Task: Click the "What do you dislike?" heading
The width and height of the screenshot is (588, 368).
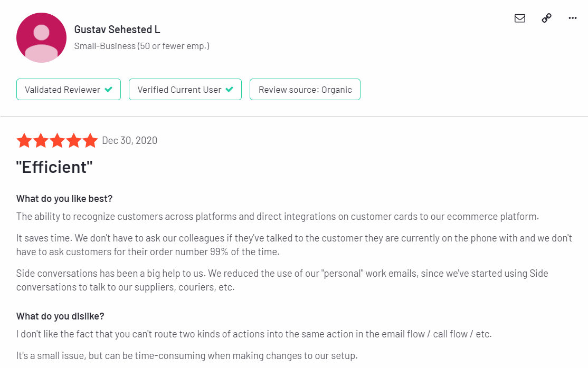Action: tap(60, 316)
